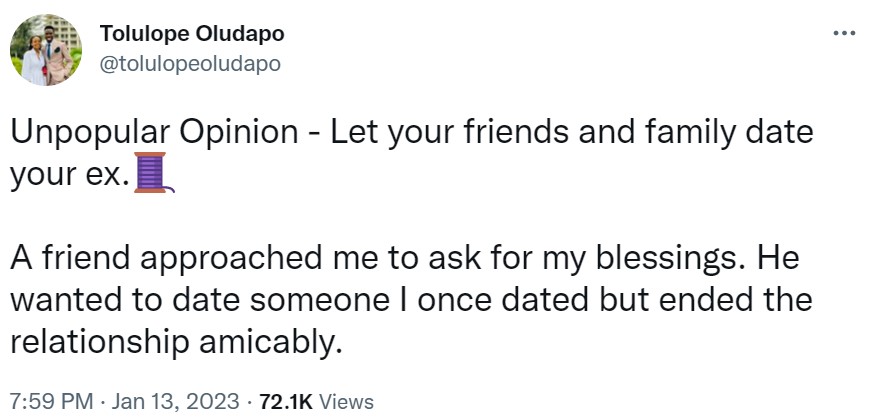871x420 pixels.
Task: Click the word "relationship" in the tweet
Action: (x=102, y=341)
